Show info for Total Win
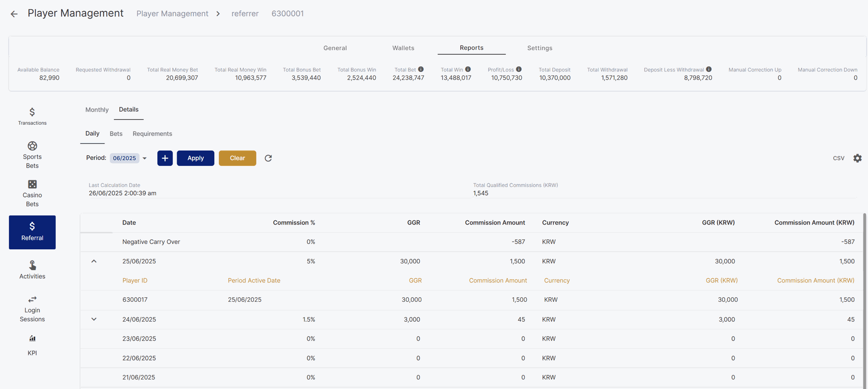The width and height of the screenshot is (868, 389). coord(468,69)
